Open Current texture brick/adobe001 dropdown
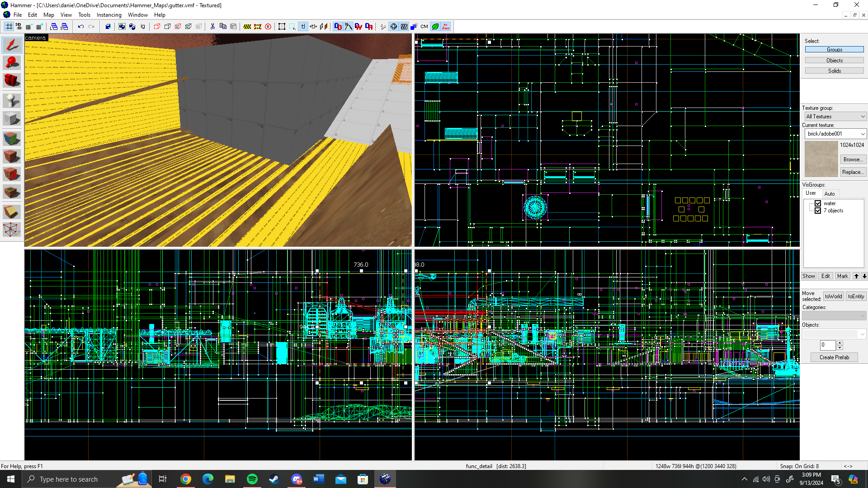 835,134
